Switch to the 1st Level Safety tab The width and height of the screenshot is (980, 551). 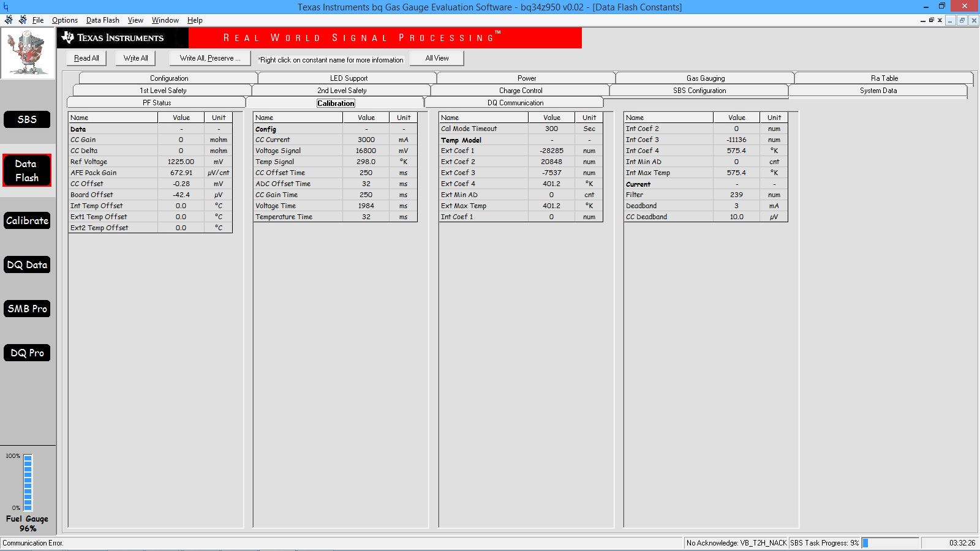163,90
